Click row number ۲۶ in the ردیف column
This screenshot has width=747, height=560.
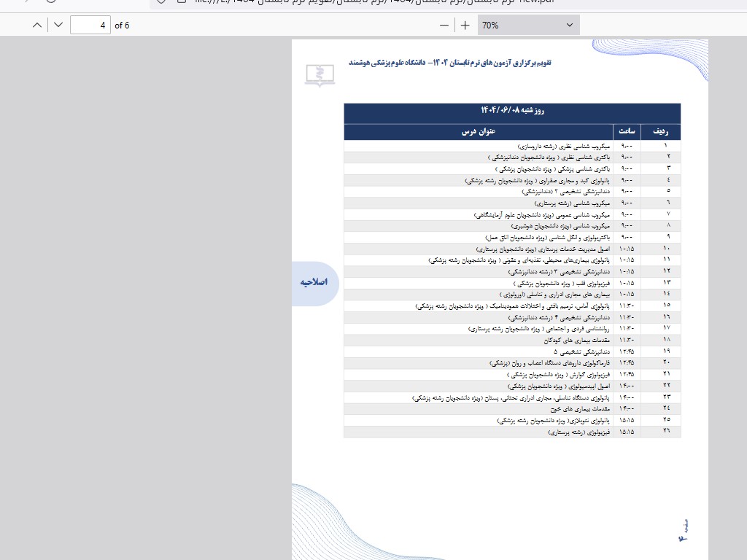pos(666,431)
